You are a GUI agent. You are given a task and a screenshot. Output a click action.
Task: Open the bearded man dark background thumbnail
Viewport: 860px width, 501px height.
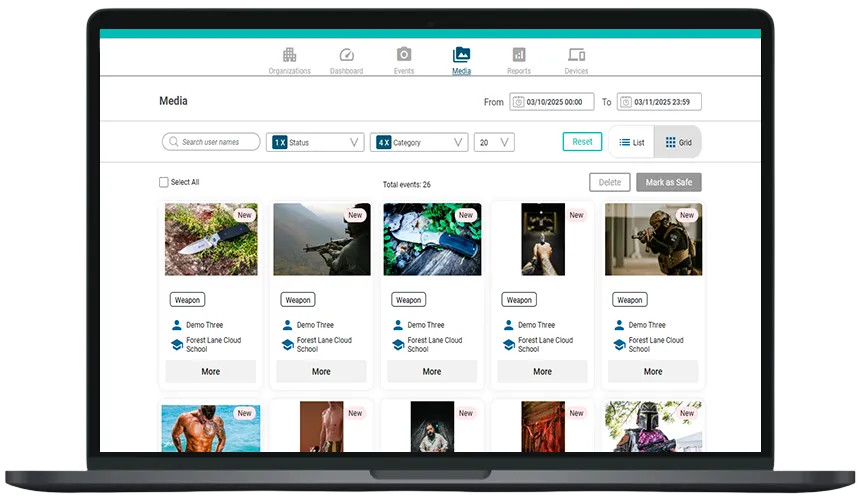tap(432, 427)
